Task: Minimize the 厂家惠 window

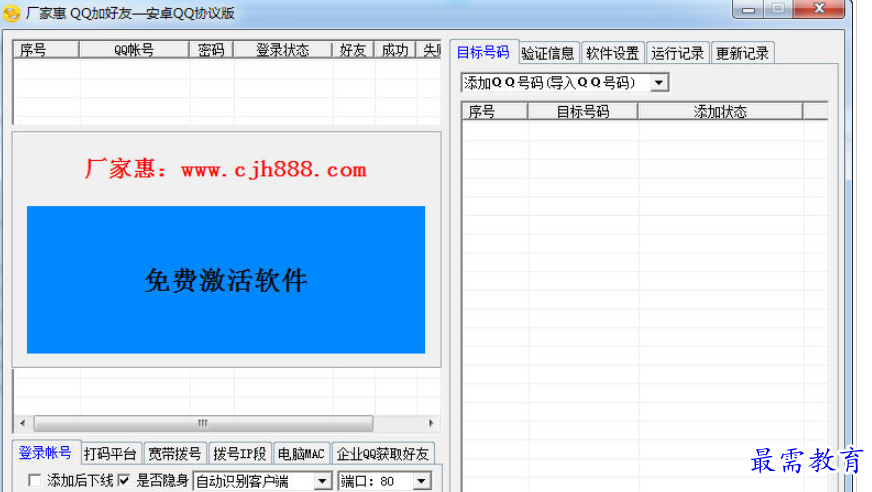Action: (749, 9)
